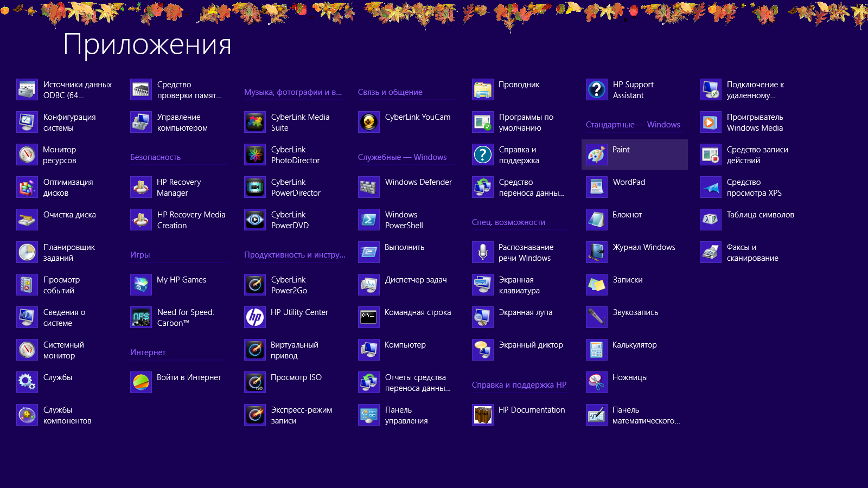Open the Блокнот notepad icon
Viewport: 868px width, 488px height.
point(597,220)
